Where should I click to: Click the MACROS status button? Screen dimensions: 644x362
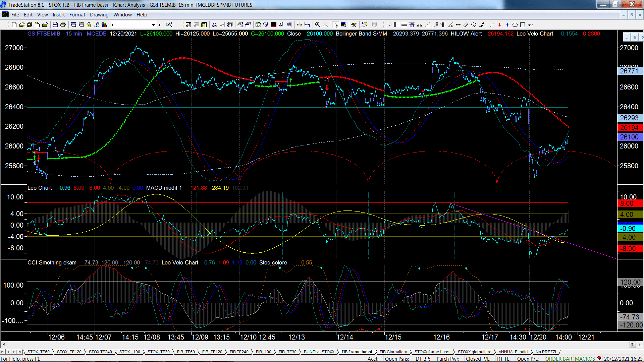coord(585,359)
